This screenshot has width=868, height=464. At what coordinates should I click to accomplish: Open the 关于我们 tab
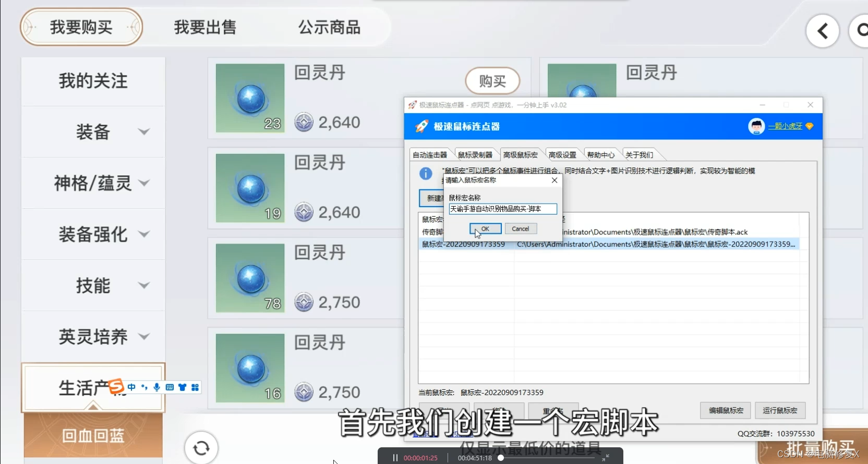coord(639,155)
